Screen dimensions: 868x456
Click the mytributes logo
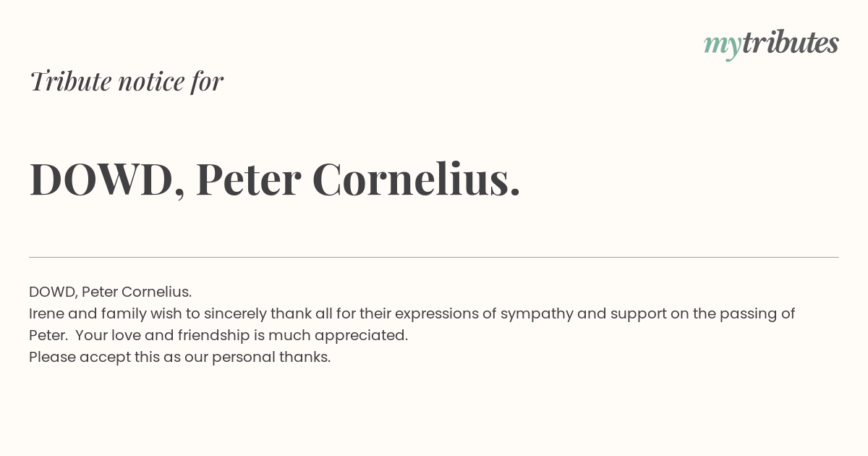(x=771, y=44)
